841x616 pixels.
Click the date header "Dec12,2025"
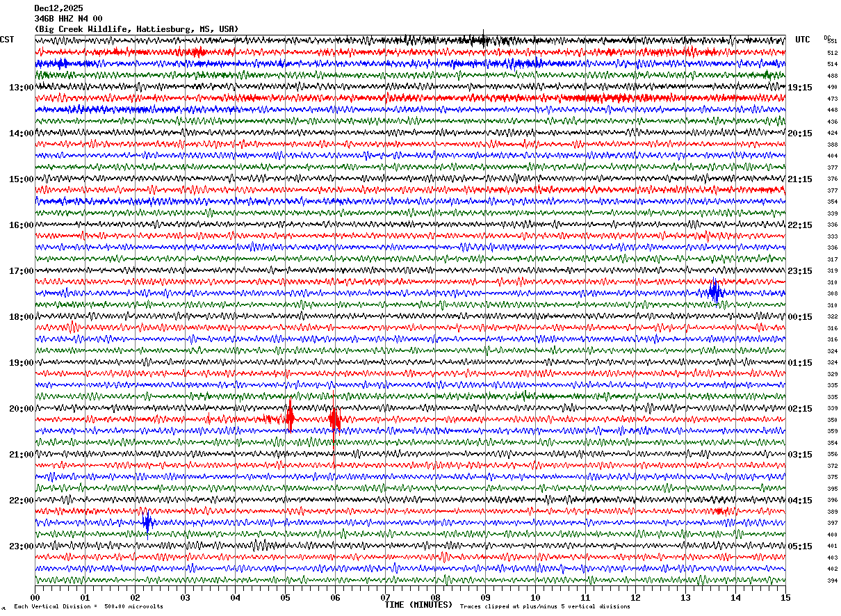point(58,8)
